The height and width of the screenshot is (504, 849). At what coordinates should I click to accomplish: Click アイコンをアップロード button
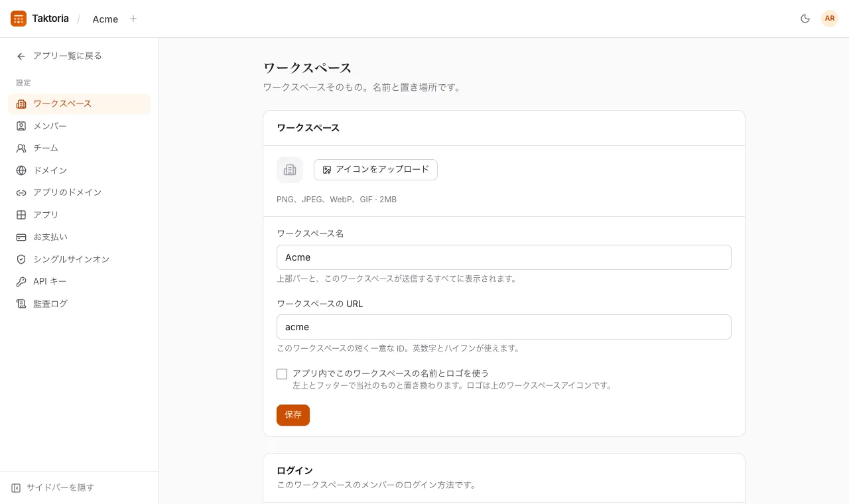click(x=375, y=170)
